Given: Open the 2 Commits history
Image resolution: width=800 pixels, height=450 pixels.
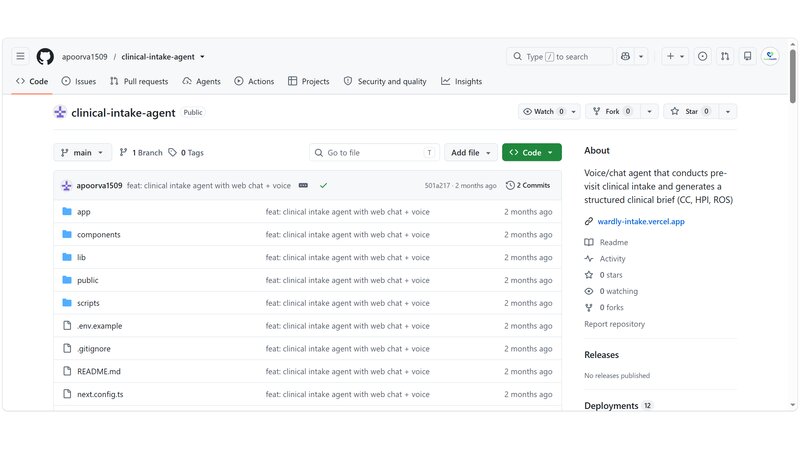Looking at the screenshot, I should point(528,186).
